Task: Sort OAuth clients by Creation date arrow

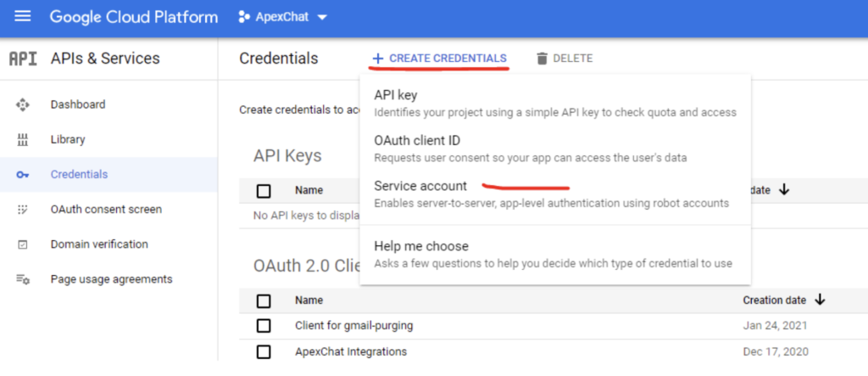Action: point(821,300)
